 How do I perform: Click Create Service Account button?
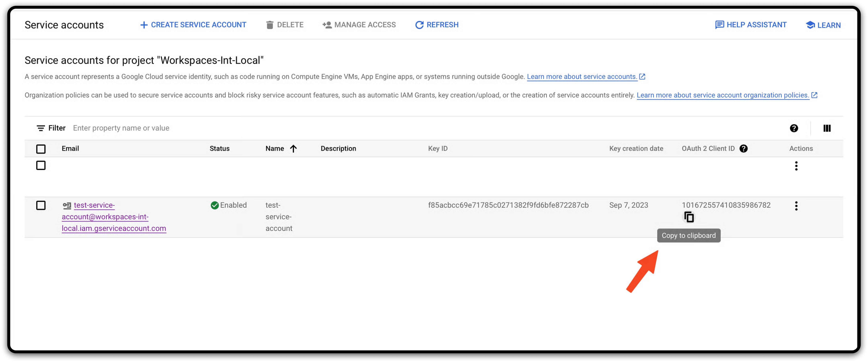(193, 25)
